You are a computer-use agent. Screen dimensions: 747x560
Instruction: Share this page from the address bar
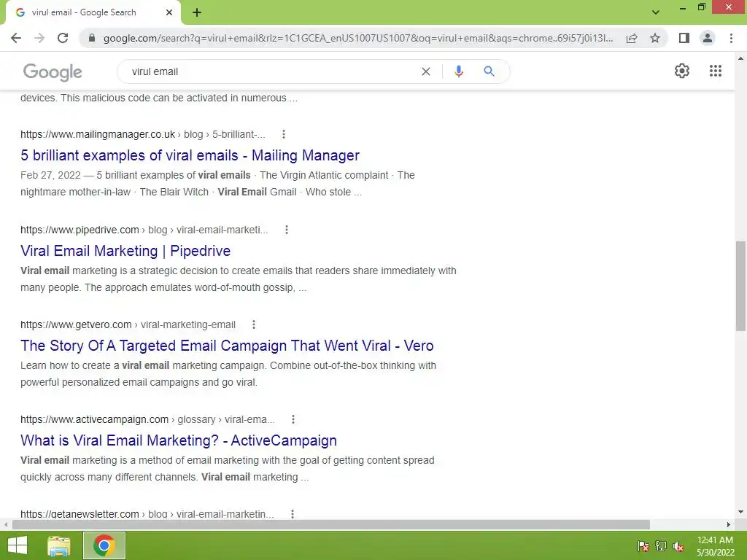coord(632,38)
